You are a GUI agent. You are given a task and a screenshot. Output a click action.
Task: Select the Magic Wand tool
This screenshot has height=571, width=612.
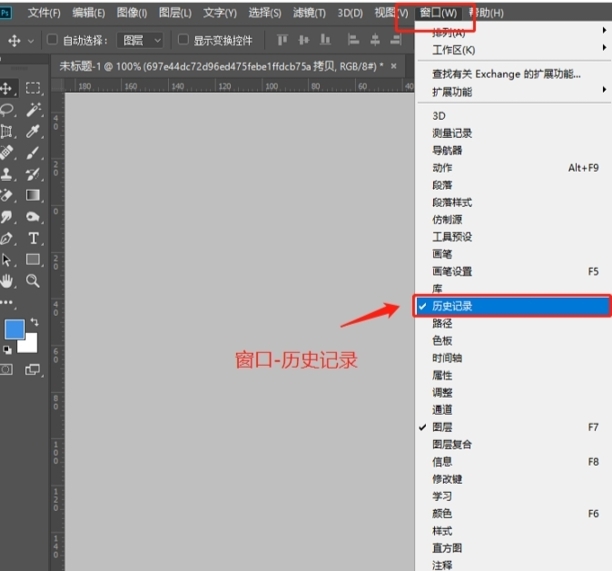coord(33,110)
